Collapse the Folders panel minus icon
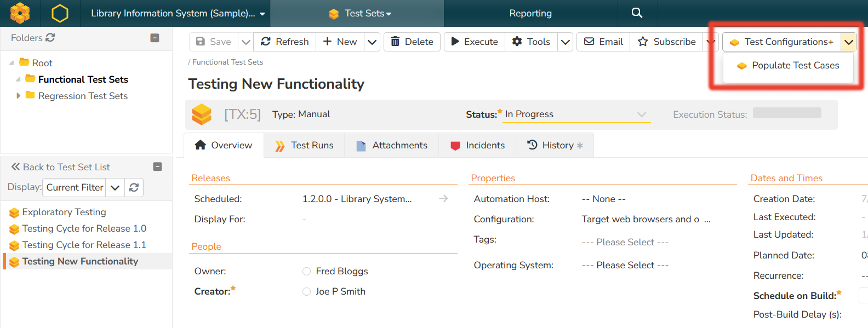This screenshot has height=328, width=868. point(155,38)
